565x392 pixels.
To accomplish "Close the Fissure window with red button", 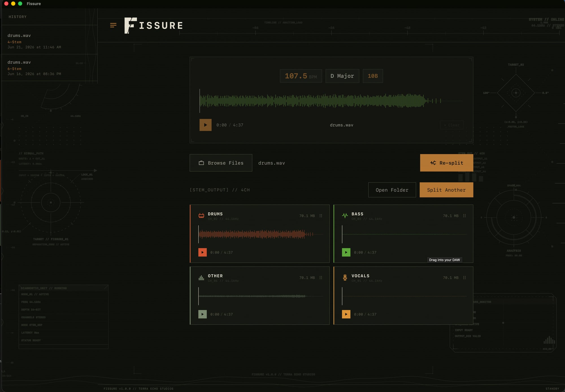I will tap(6, 4).
